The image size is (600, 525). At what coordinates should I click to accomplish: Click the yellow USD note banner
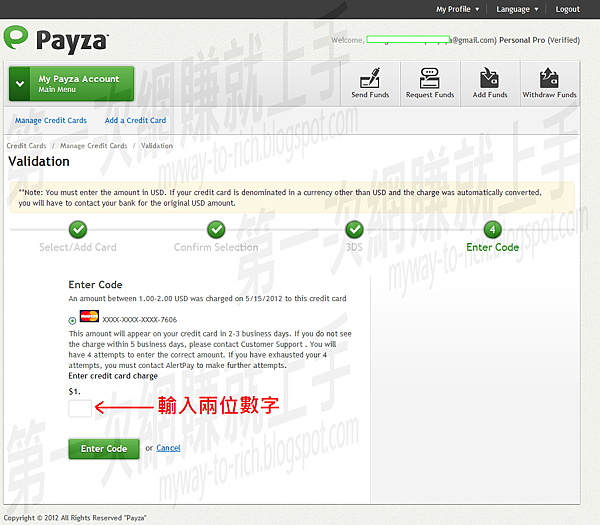[x=292, y=197]
